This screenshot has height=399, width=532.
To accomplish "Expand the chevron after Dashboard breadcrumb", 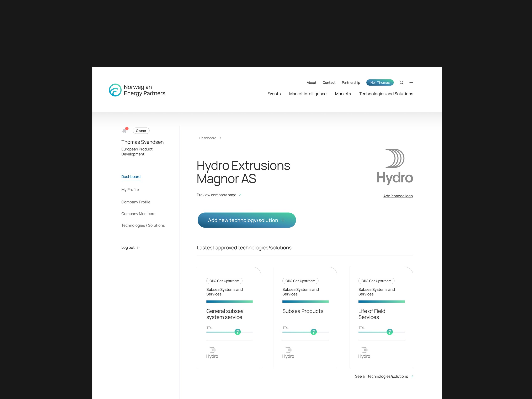I will (x=220, y=138).
